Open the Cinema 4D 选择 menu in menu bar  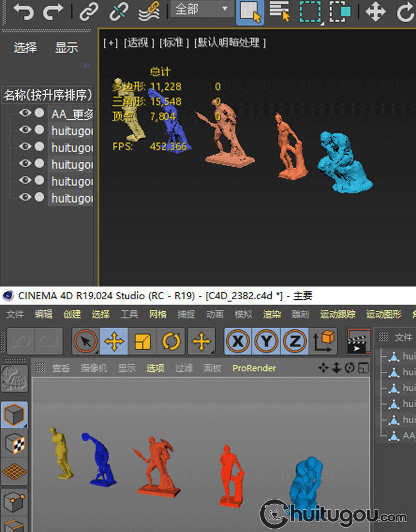[100, 314]
